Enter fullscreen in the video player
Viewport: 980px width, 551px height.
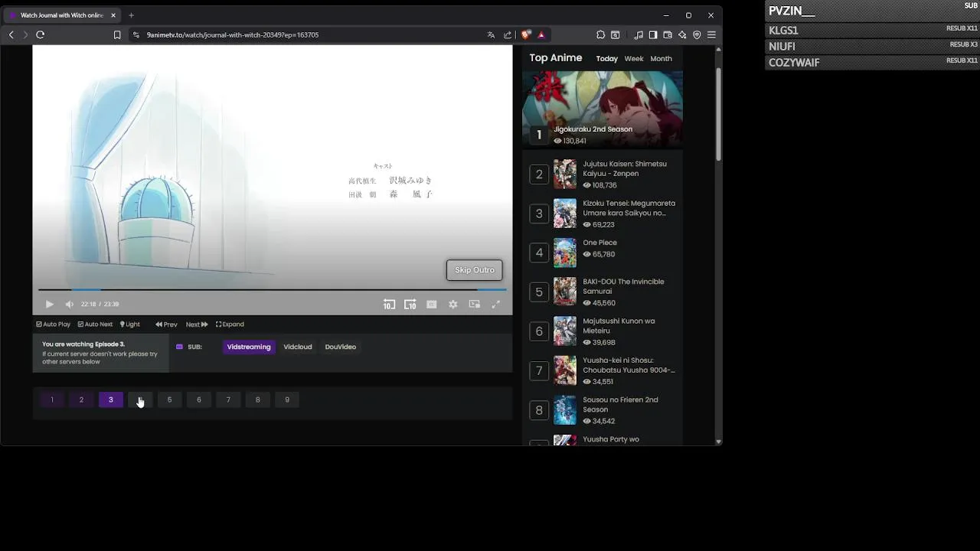click(495, 304)
